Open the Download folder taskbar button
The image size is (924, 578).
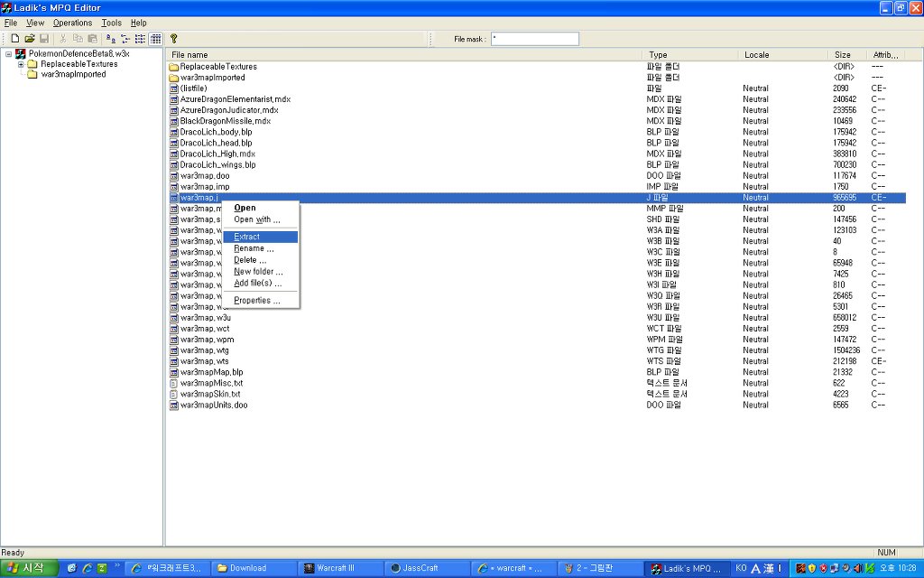(254, 569)
